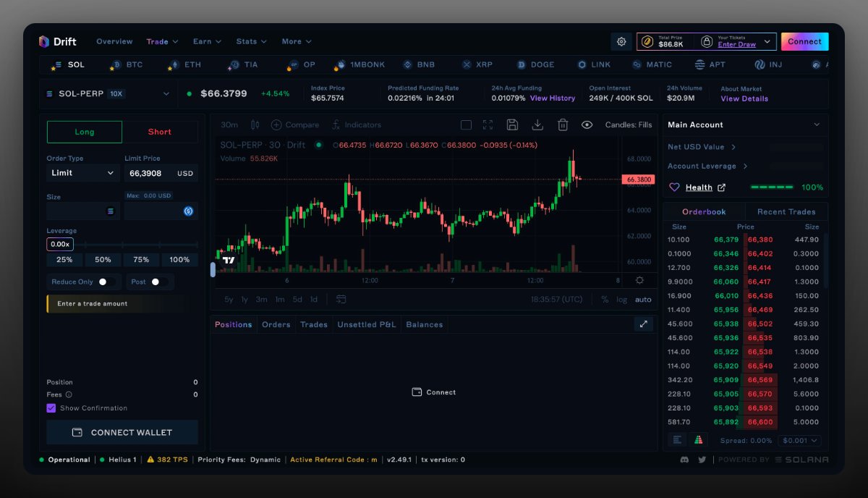The width and height of the screenshot is (868, 498).
Task: Set leverage to 50% button
Action: coord(103,260)
